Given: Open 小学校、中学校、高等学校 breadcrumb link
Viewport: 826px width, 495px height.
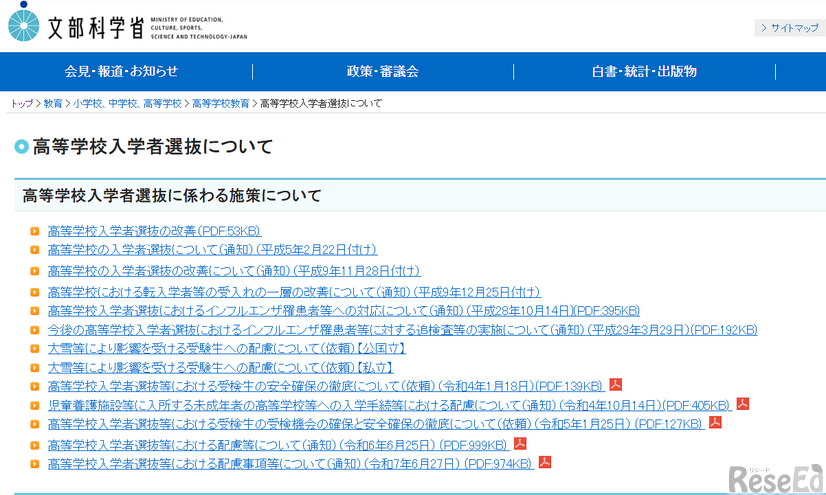Looking at the screenshot, I should tap(127, 104).
